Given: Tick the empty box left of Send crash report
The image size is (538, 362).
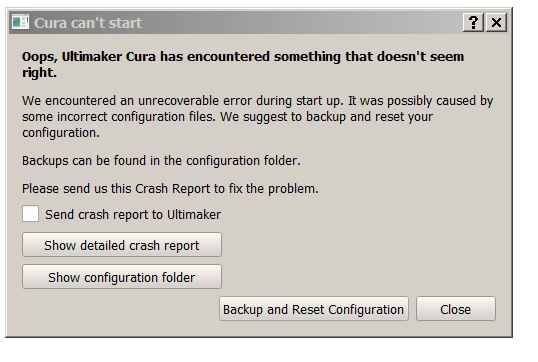Looking at the screenshot, I should pos(31,214).
